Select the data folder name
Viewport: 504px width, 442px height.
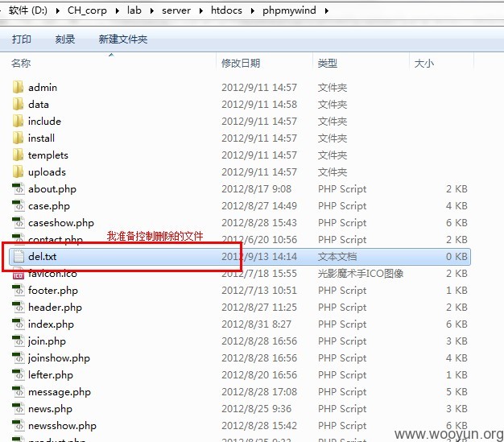coord(39,105)
